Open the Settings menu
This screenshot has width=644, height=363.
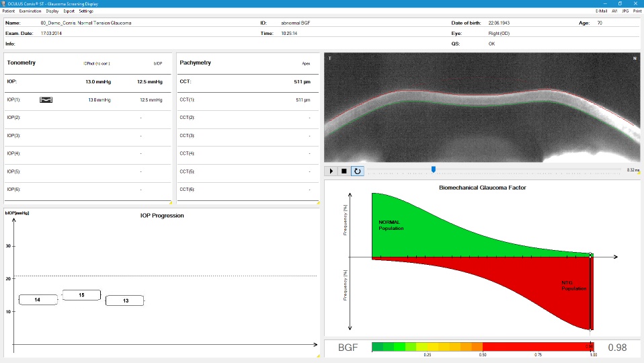(x=86, y=11)
